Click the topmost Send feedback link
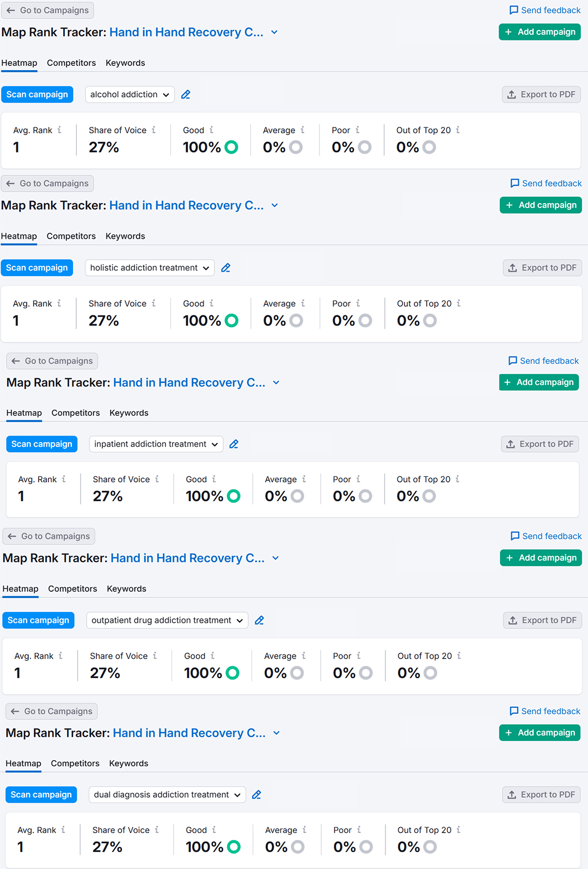 tap(545, 10)
